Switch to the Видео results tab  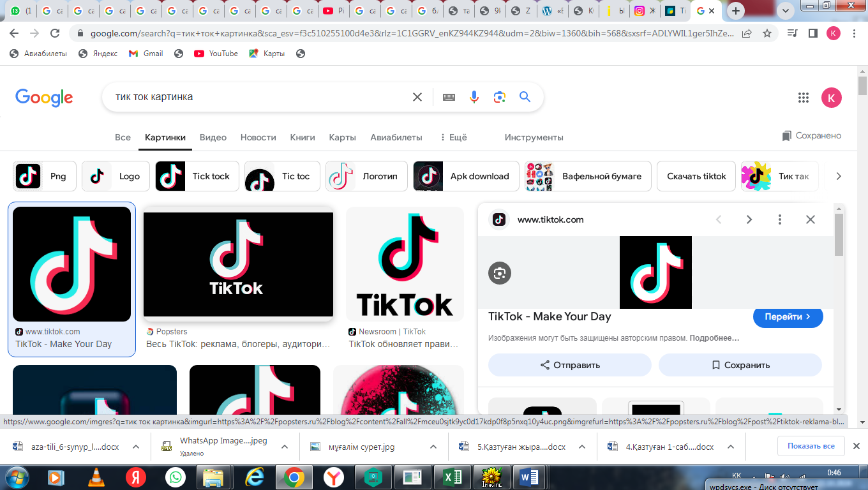pos(213,137)
